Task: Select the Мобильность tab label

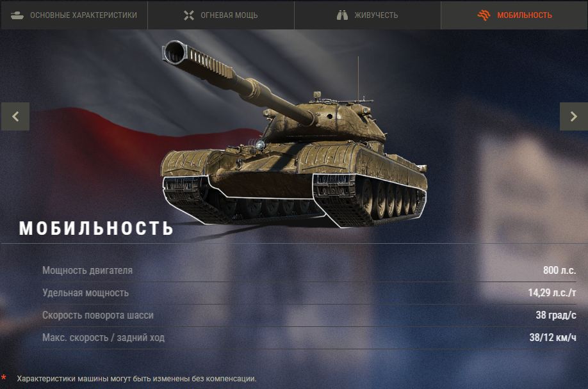Action: point(525,15)
